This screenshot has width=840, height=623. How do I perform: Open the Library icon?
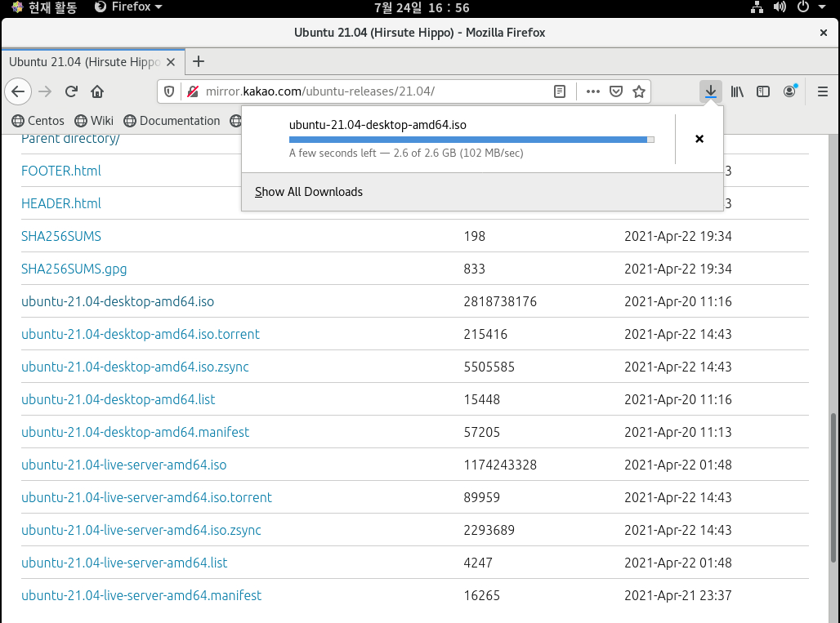pyautogui.click(x=737, y=91)
